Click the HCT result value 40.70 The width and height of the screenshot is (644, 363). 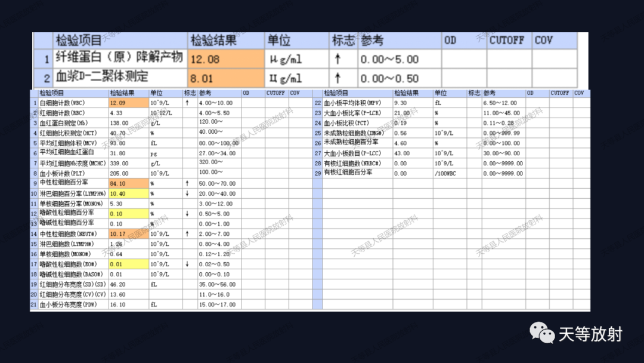coord(117,133)
